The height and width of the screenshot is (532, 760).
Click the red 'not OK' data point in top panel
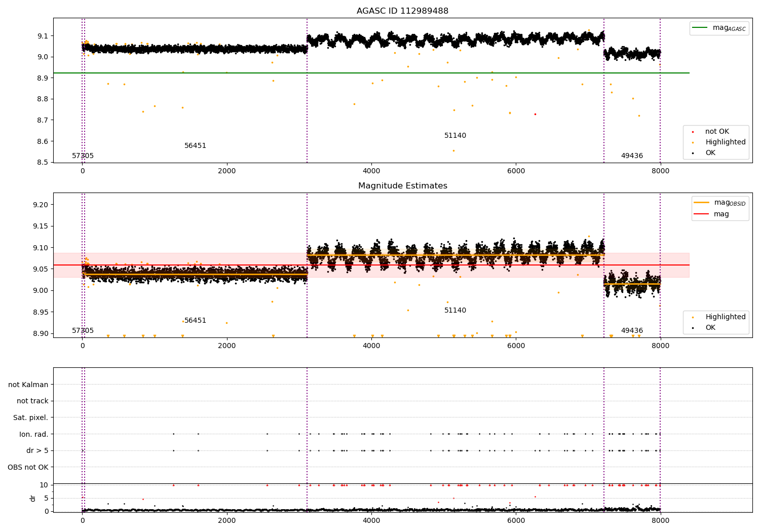[535, 114]
